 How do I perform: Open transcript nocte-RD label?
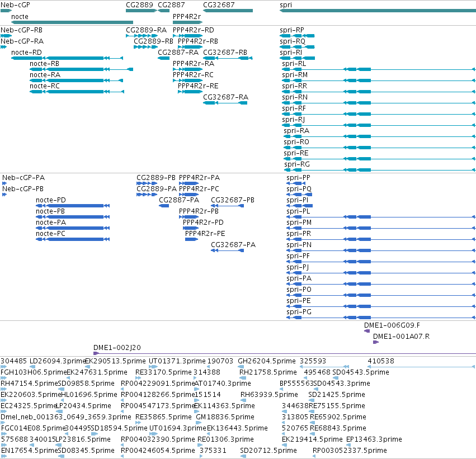26,53
